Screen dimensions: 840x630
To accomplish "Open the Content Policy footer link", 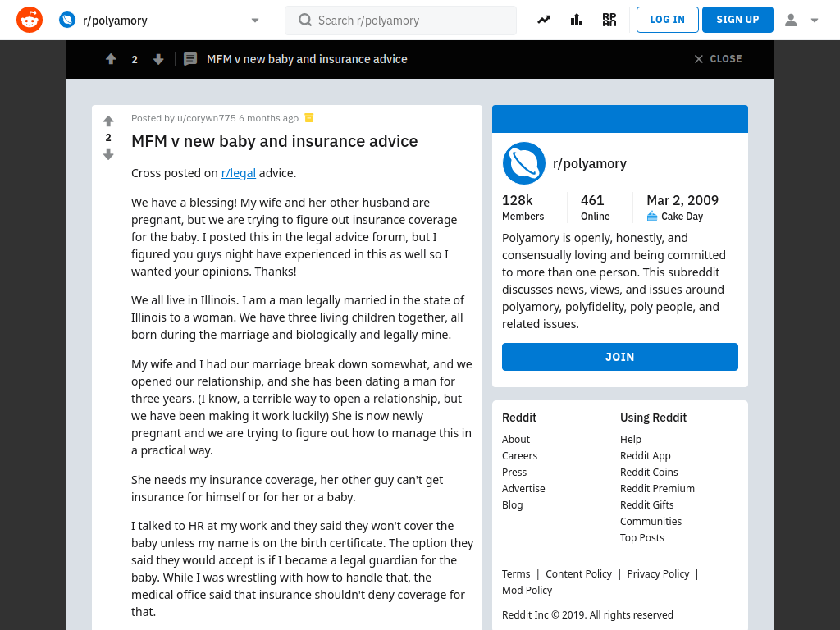I will [x=578, y=573].
